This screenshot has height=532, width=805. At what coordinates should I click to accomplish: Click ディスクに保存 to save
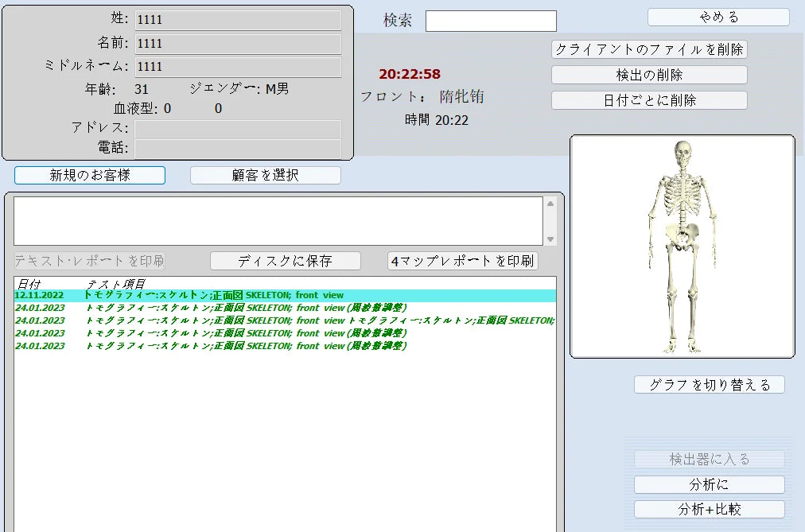pos(285,261)
